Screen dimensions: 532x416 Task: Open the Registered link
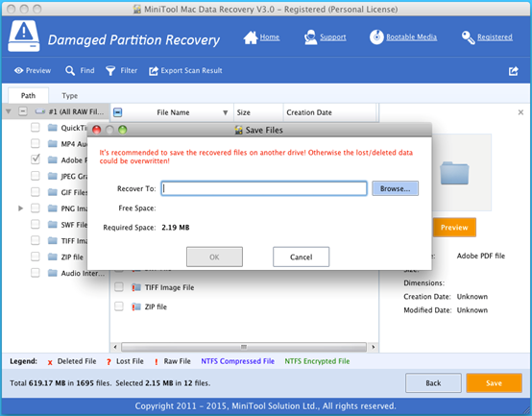(x=495, y=37)
